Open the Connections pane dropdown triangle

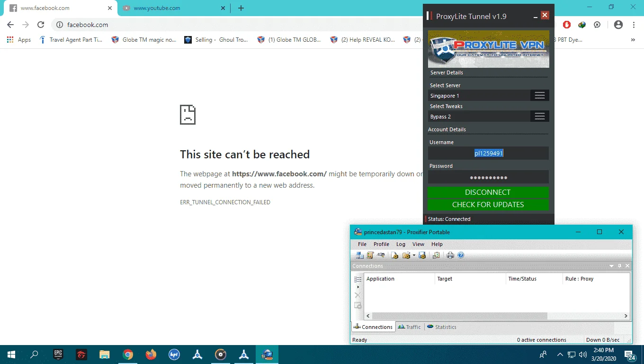click(611, 266)
